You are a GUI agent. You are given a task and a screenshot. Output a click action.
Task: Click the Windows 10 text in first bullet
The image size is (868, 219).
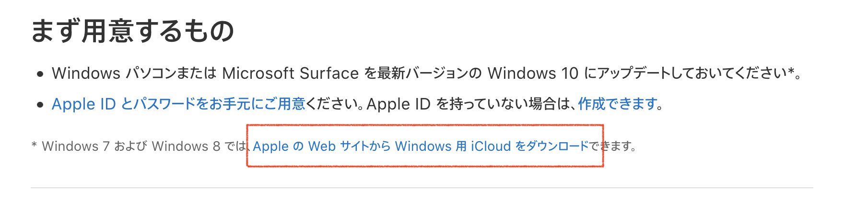pos(533,73)
